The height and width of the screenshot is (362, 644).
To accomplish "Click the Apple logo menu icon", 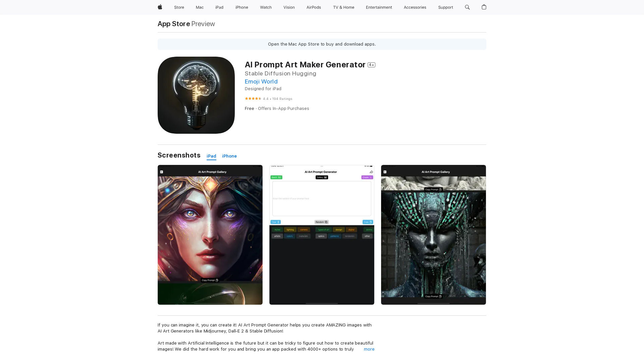I will tap(160, 7).
